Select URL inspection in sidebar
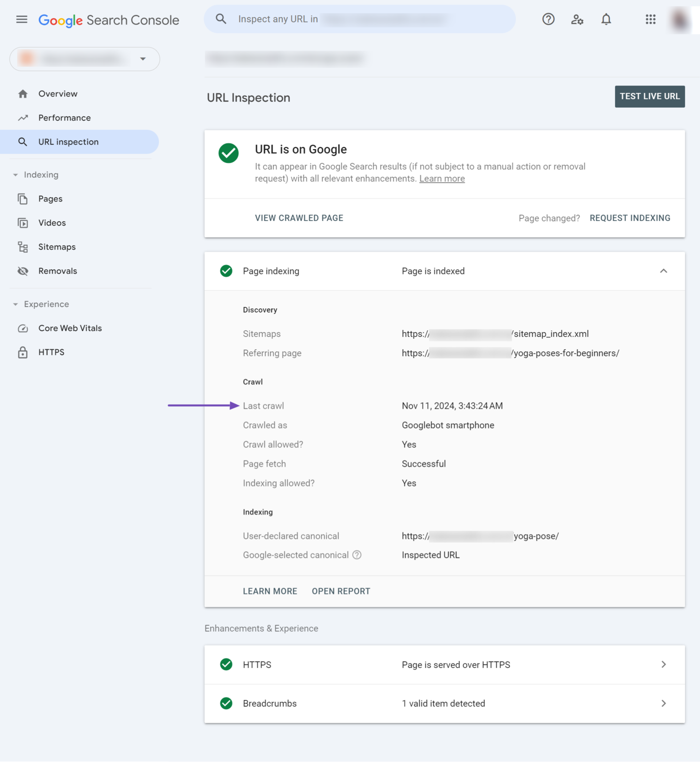The width and height of the screenshot is (700, 762). (80, 142)
